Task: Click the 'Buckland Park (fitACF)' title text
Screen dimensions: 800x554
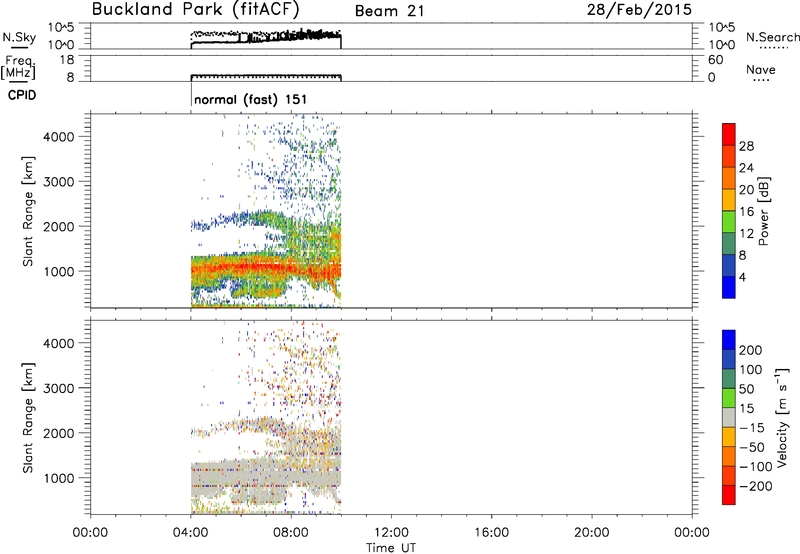Action: pos(195,10)
